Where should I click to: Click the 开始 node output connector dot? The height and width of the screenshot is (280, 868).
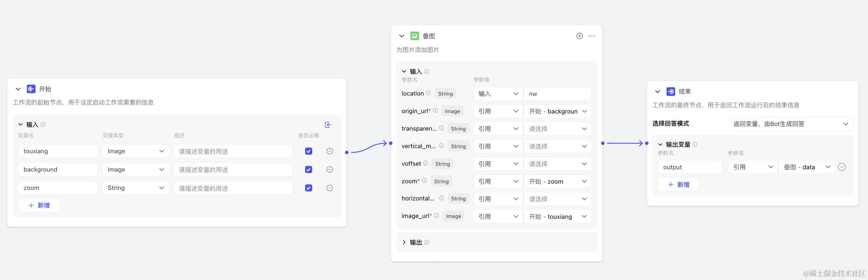[347, 152]
